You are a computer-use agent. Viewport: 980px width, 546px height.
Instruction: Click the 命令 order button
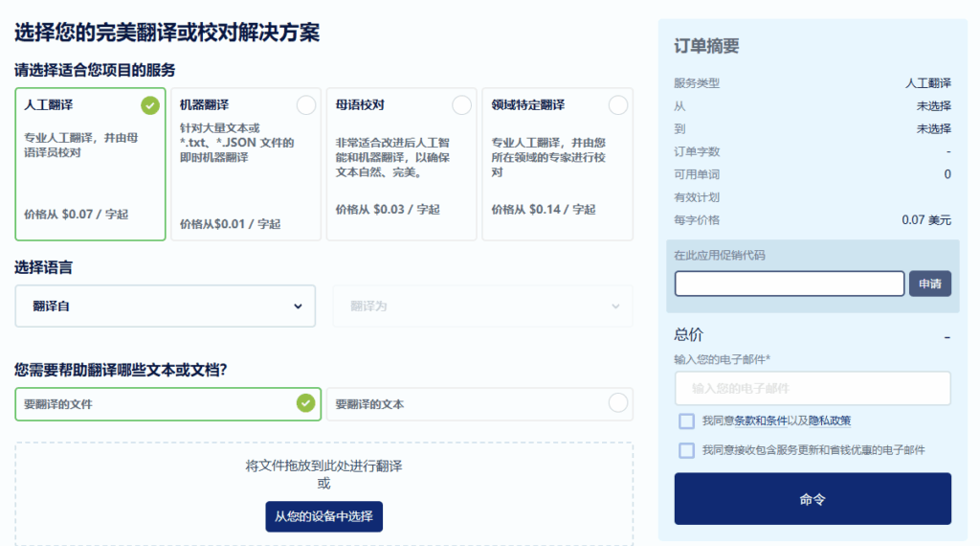(813, 499)
